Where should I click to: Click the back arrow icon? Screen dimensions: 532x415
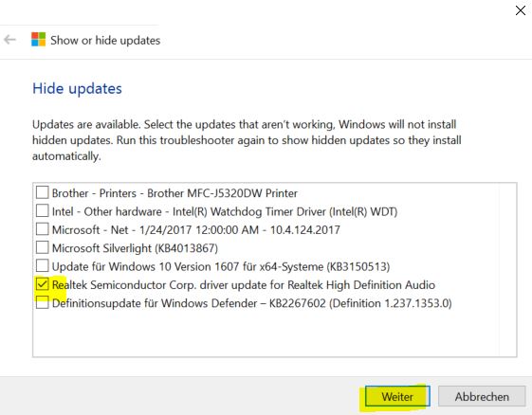pos(9,40)
